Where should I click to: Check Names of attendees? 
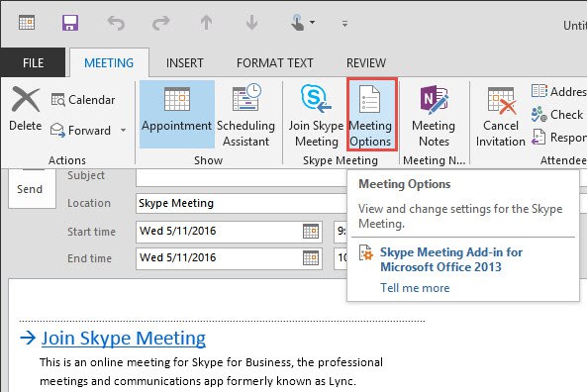pos(558,114)
